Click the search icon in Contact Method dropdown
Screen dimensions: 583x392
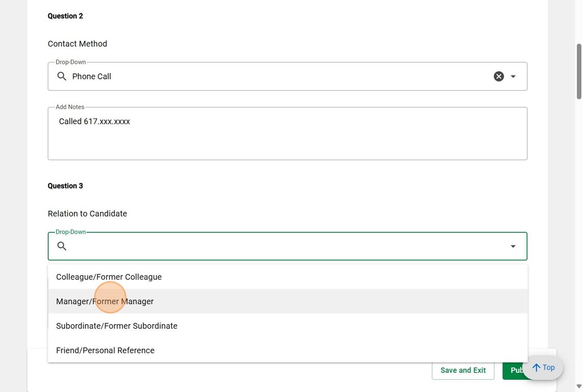pyautogui.click(x=62, y=76)
